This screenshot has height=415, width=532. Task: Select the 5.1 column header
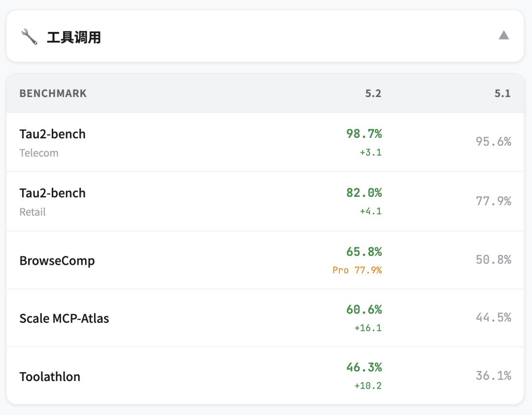click(502, 94)
